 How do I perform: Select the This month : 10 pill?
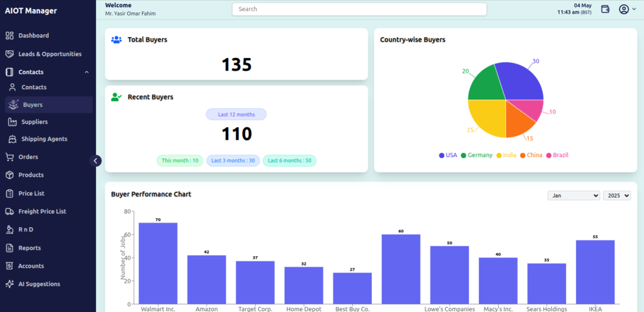coord(180,161)
